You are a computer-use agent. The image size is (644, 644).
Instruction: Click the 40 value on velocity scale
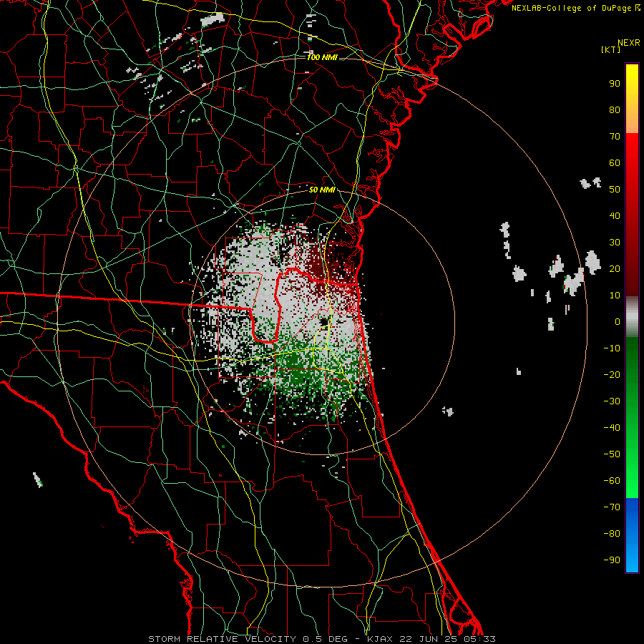point(615,216)
